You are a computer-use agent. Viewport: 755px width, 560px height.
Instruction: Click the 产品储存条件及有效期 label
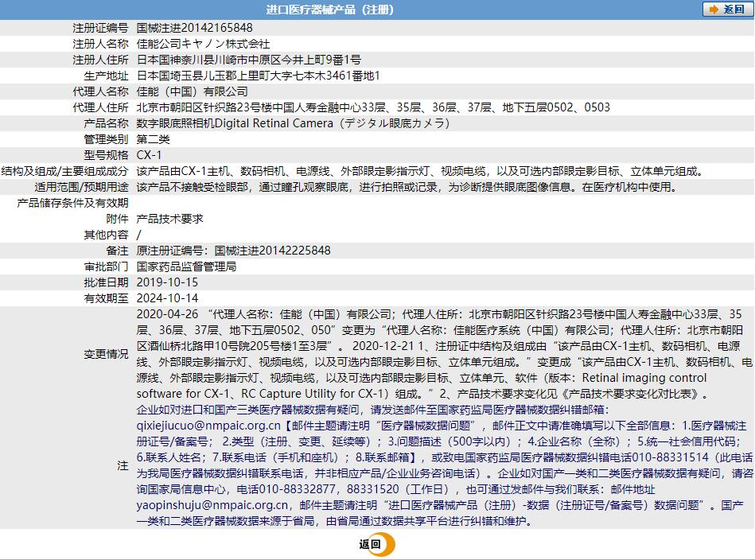coord(72,203)
